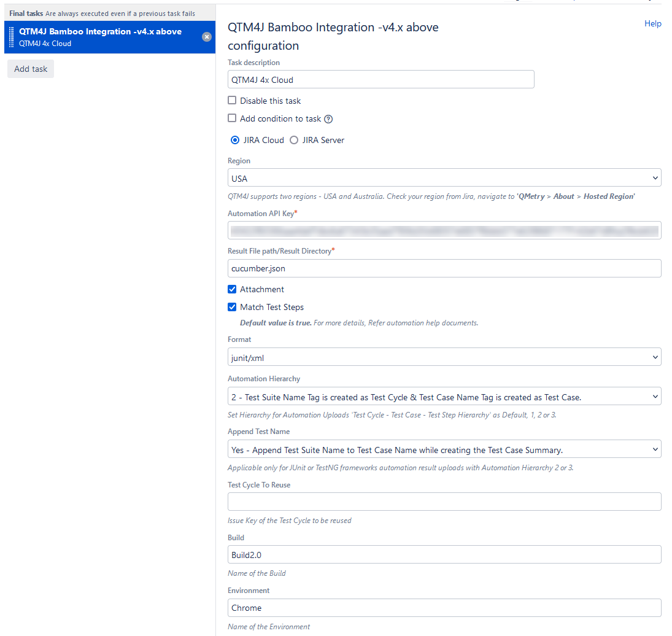Image resolution: width=672 pixels, height=636 pixels.
Task: Select the QTM4J Bamboo Integration task card
Action: (x=104, y=37)
